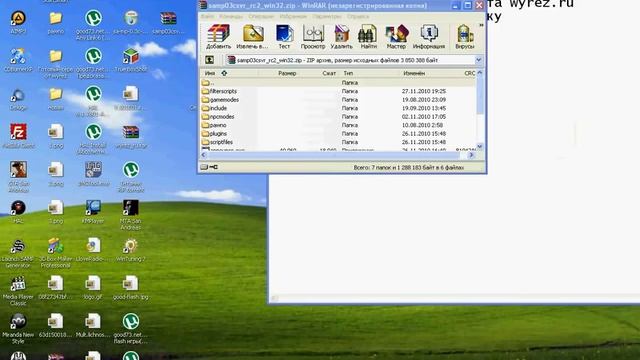Click the date 27.11.2010 19:25 of filterscripts
Image resolution: width=640 pixels, height=360 pixels.
tap(424, 91)
